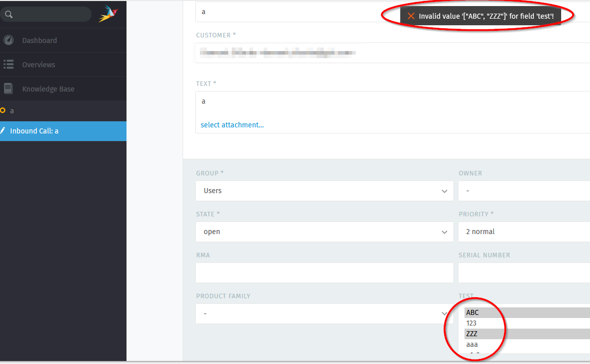The height and width of the screenshot is (364, 590).
Task: Click the Customer input field
Action: click(x=393, y=53)
